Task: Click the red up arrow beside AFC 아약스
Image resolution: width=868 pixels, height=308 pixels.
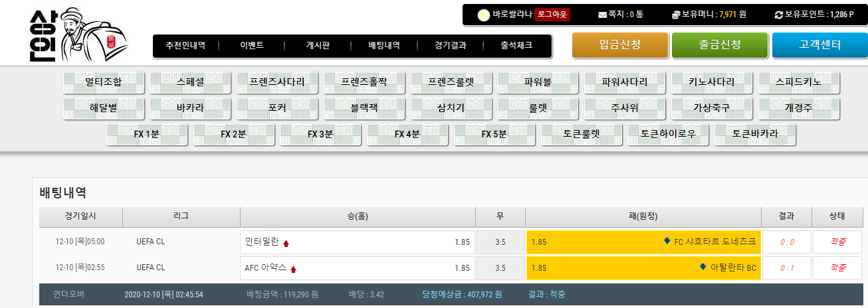Action: click(x=293, y=269)
